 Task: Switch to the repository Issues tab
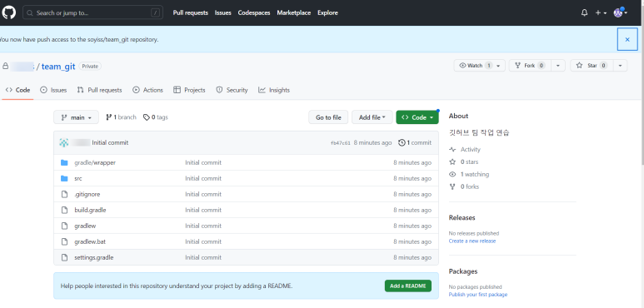[53, 90]
